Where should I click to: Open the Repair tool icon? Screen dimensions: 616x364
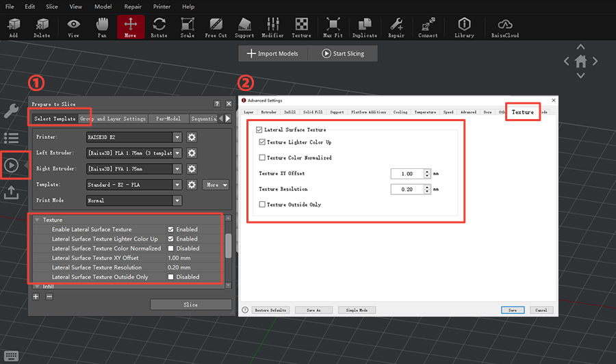[396, 27]
